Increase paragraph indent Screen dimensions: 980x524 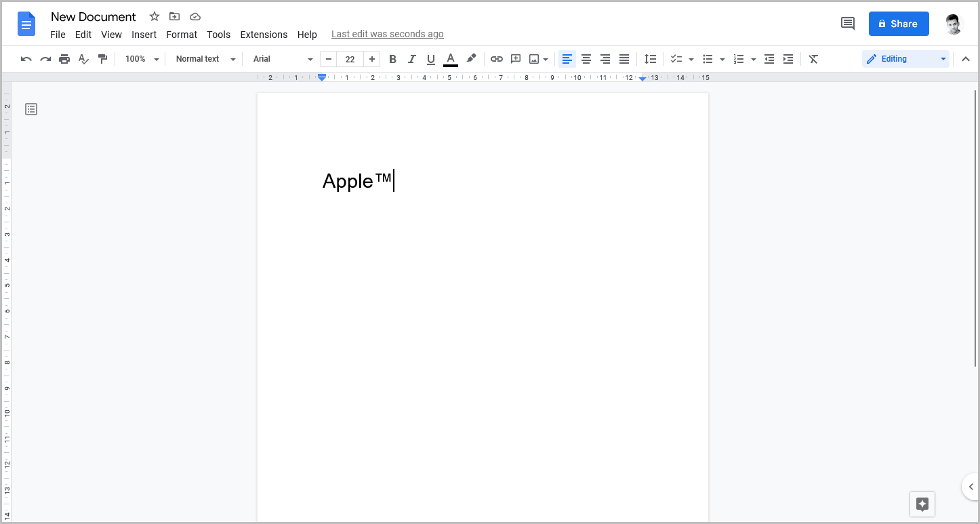(x=788, y=59)
